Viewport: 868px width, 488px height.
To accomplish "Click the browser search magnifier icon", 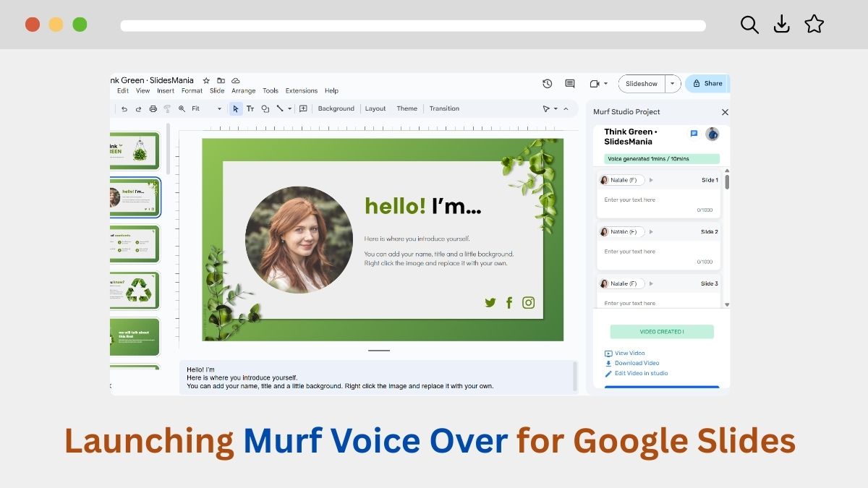I will tap(749, 25).
